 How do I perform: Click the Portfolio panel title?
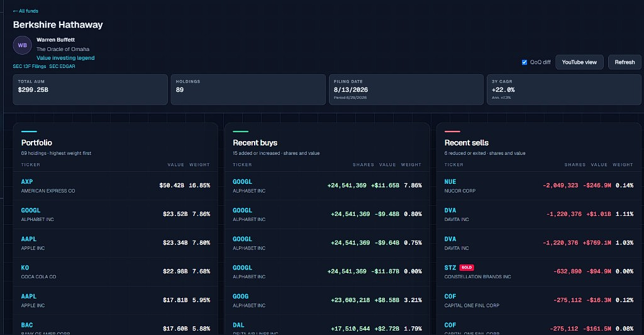[36, 143]
